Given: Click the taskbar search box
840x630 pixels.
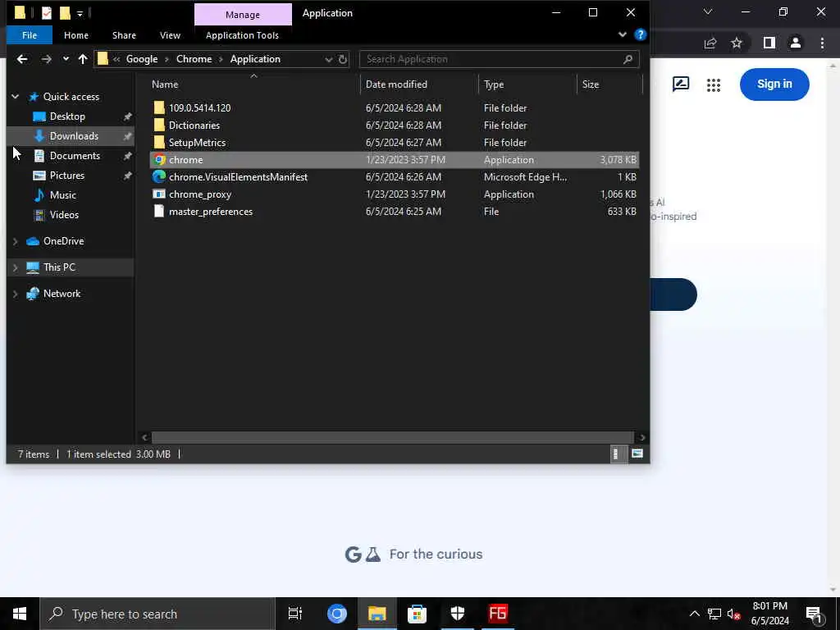Looking at the screenshot, I should (x=157, y=614).
